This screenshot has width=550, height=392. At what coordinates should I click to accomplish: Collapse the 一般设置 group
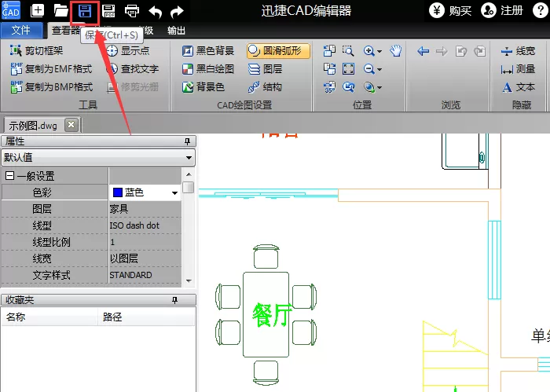(x=9, y=176)
